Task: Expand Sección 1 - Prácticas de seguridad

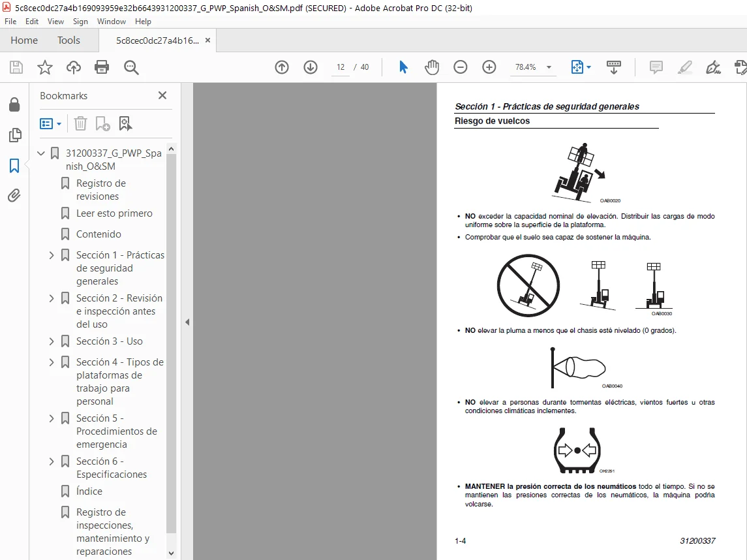Action: 52,255
